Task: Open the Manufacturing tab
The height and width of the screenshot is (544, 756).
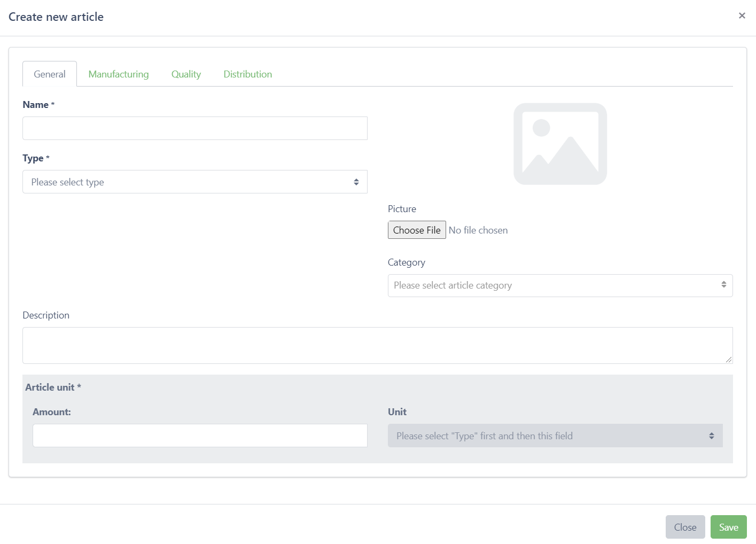Action: pyautogui.click(x=119, y=74)
